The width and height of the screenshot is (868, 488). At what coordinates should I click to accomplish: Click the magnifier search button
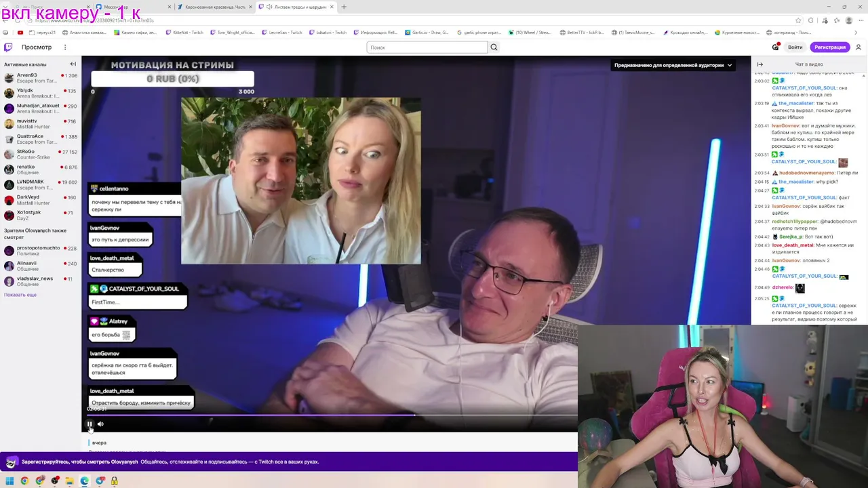[494, 47]
